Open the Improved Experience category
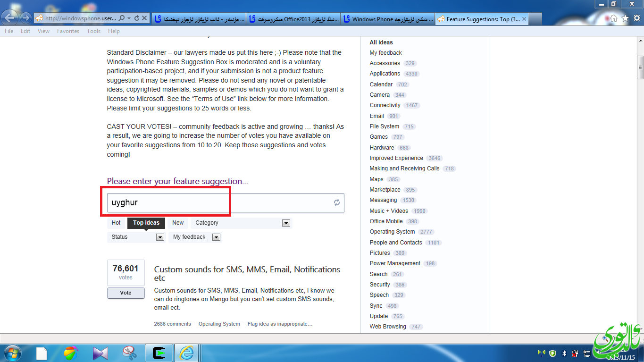 pos(396,158)
